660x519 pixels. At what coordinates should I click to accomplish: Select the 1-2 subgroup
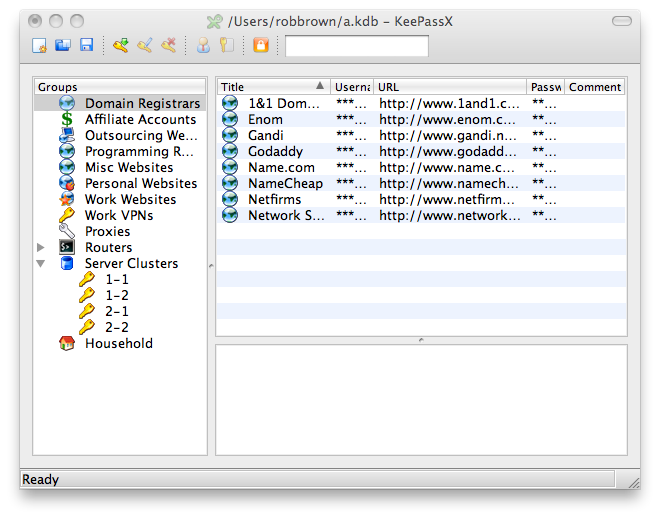pyautogui.click(x=117, y=295)
